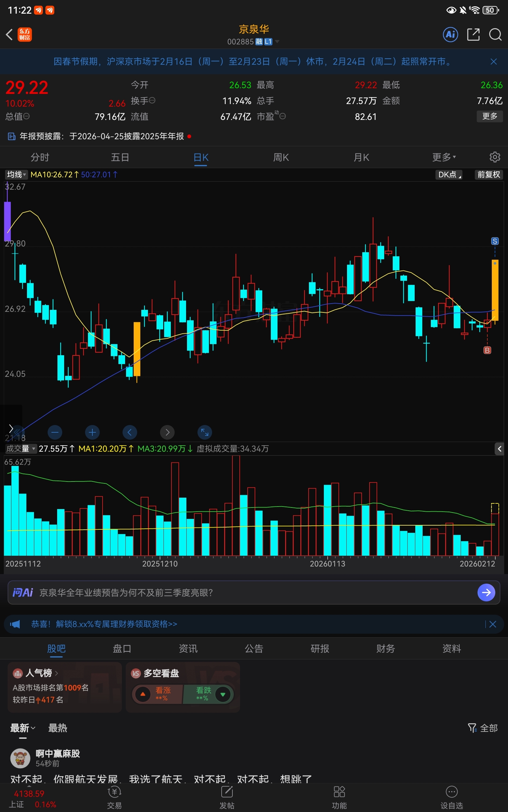Screen dimensions: 508x812
Task: Submit the 问Ai question arrow button
Action: tap(486, 593)
